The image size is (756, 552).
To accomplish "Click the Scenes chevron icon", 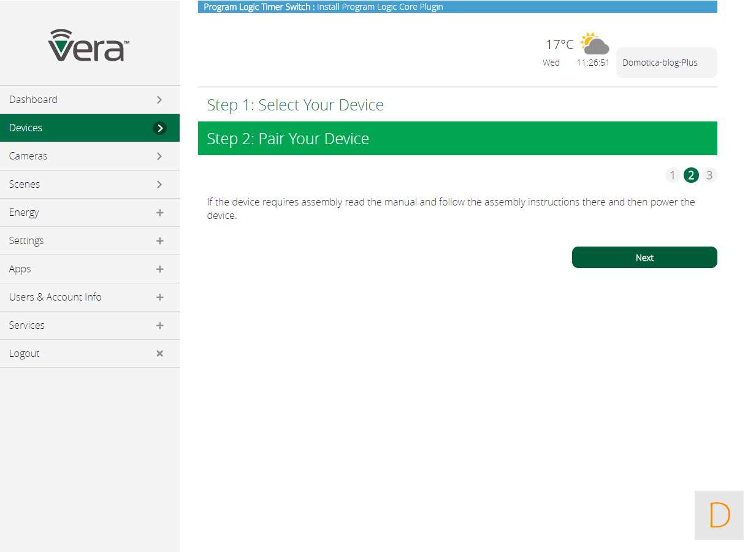I will (159, 185).
